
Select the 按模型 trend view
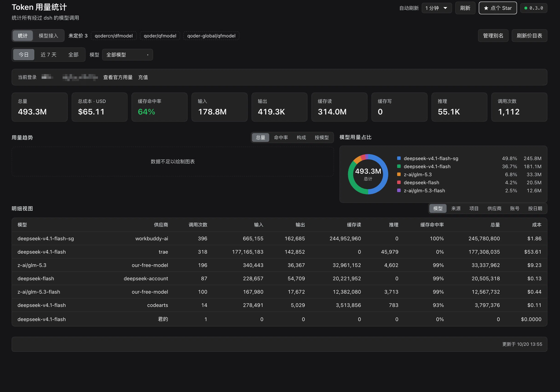pos(321,138)
